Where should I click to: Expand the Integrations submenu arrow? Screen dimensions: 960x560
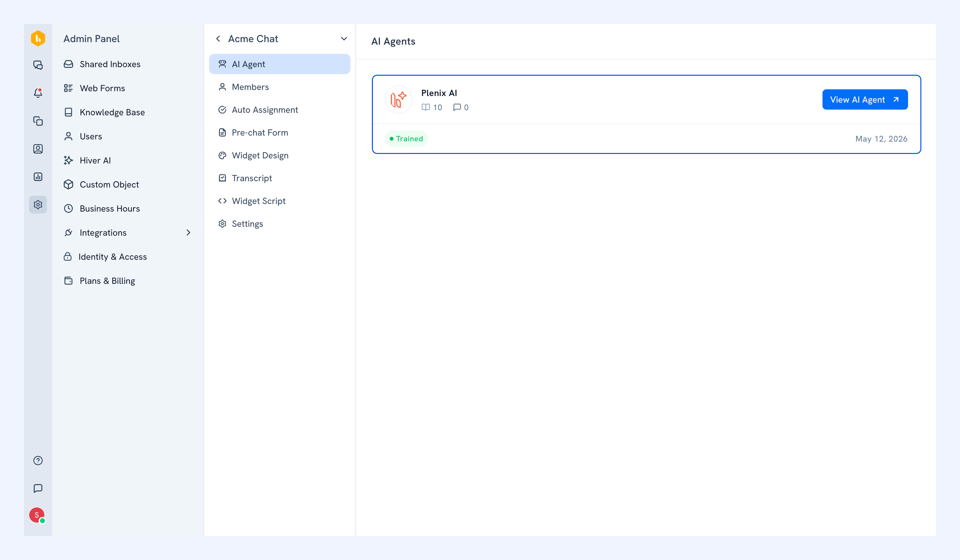point(188,233)
